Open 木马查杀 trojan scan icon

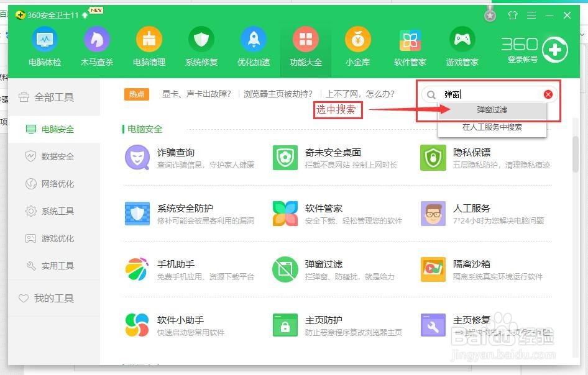coord(97,39)
